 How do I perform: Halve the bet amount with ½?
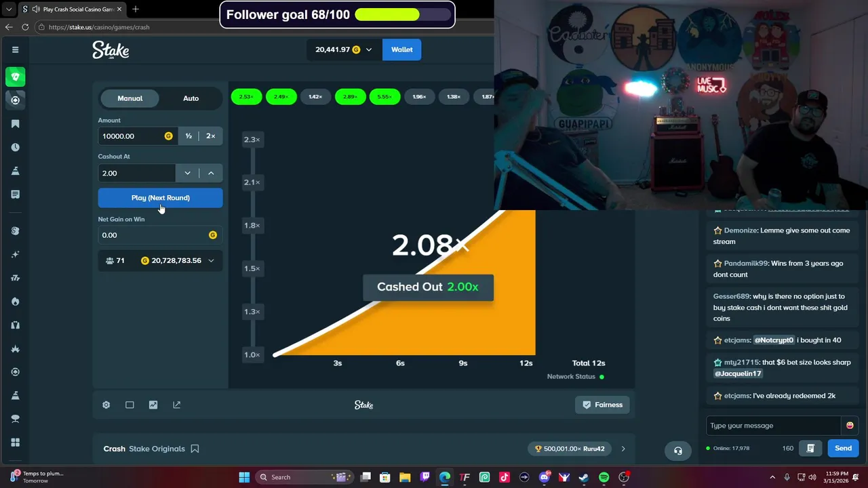tap(189, 136)
